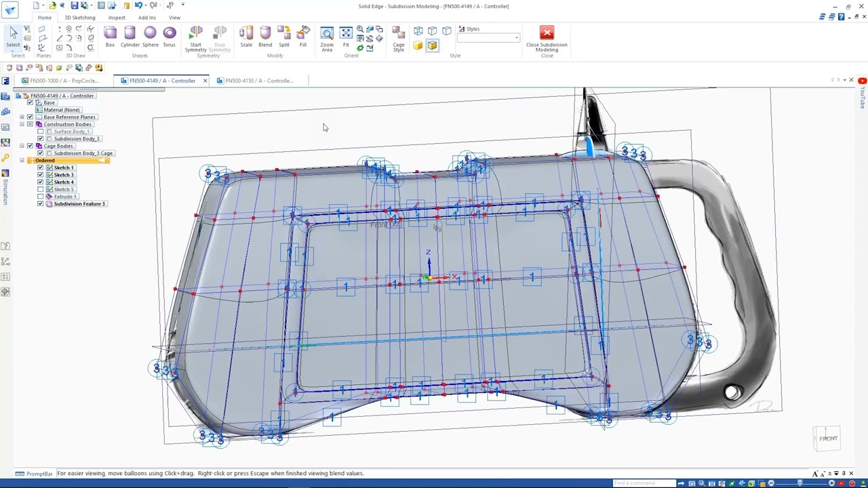The height and width of the screenshot is (488, 868).
Task: Open the Select dropdown arrow
Action: coord(13,50)
